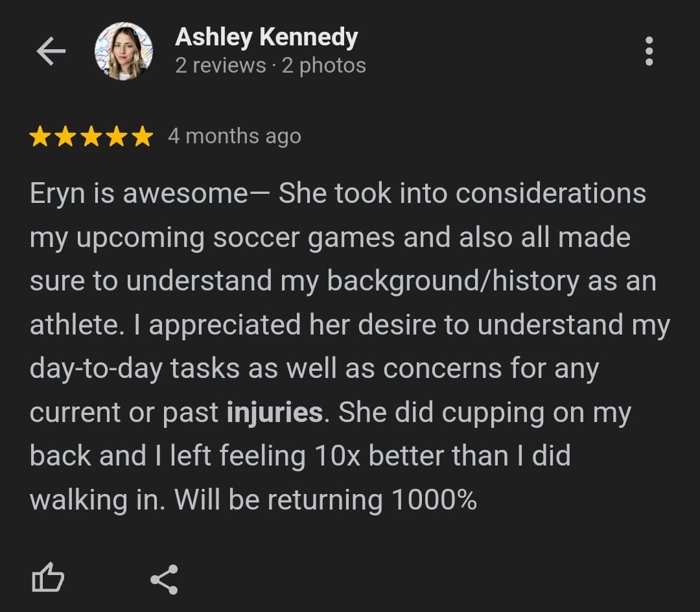
Task: Click the first rating star
Action: coord(40,137)
